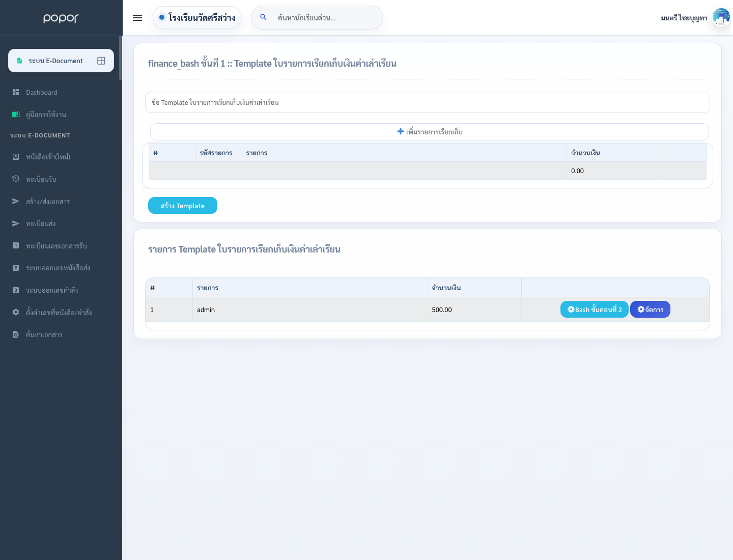Open ทะเบียนส่ง in the sidebar
Image resolution: width=733 pixels, height=560 pixels.
point(41,223)
